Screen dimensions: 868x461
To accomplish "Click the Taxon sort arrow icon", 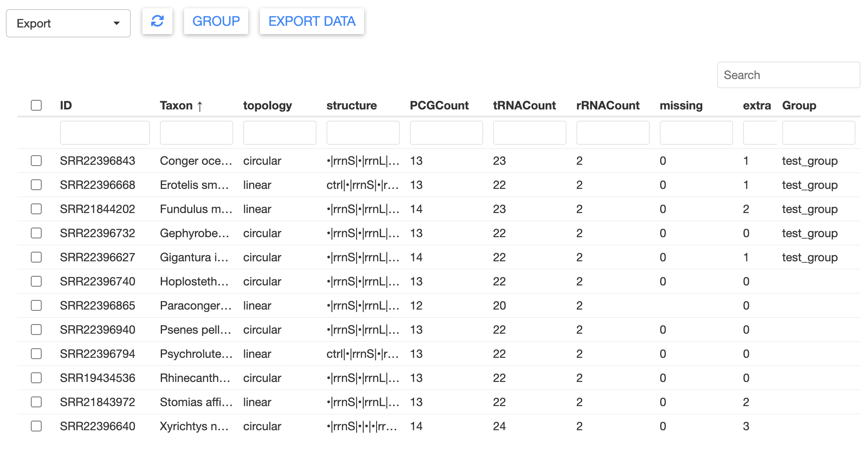I will [x=200, y=106].
